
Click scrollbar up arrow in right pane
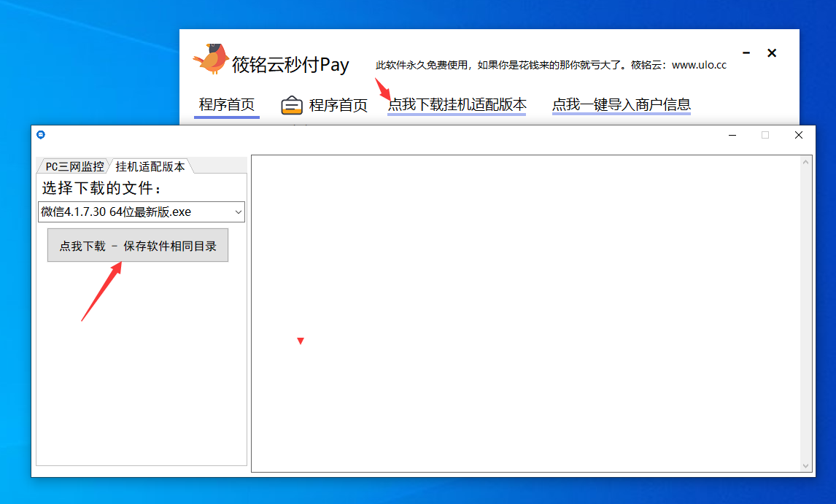pos(805,162)
